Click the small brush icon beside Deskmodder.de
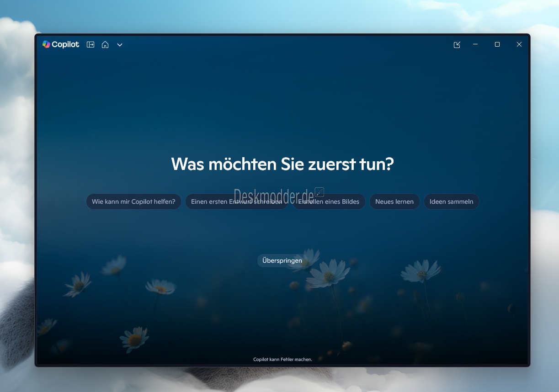 click(319, 192)
